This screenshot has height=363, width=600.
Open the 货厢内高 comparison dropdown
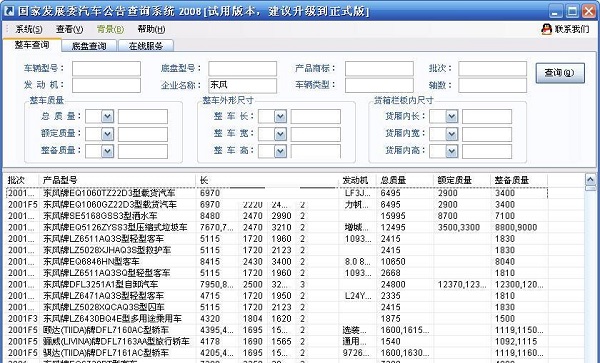pos(452,151)
